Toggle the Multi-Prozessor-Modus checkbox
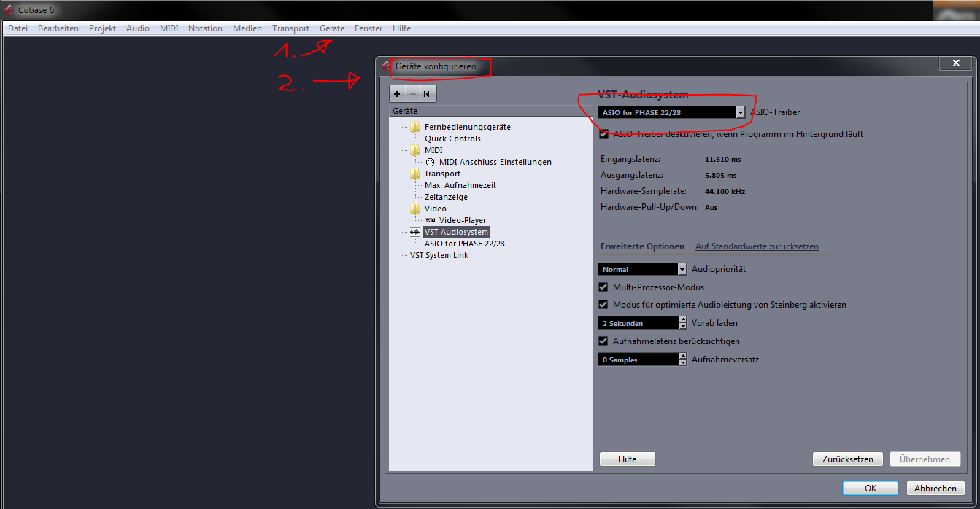Image resolution: width=980 pixels, height=509 pixels. point(603,287)
